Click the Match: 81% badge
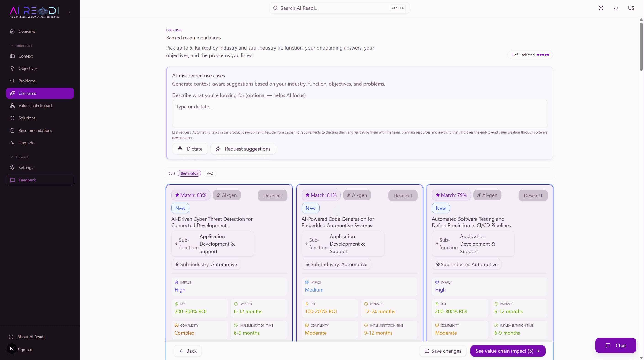 click(321, 195)
